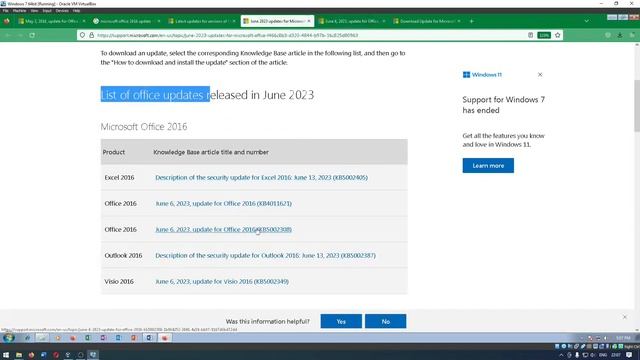Click 'Outlook 2016' product cell
Image resolution: width=640 pixels, height=360 pixels.
click(123, 256)
